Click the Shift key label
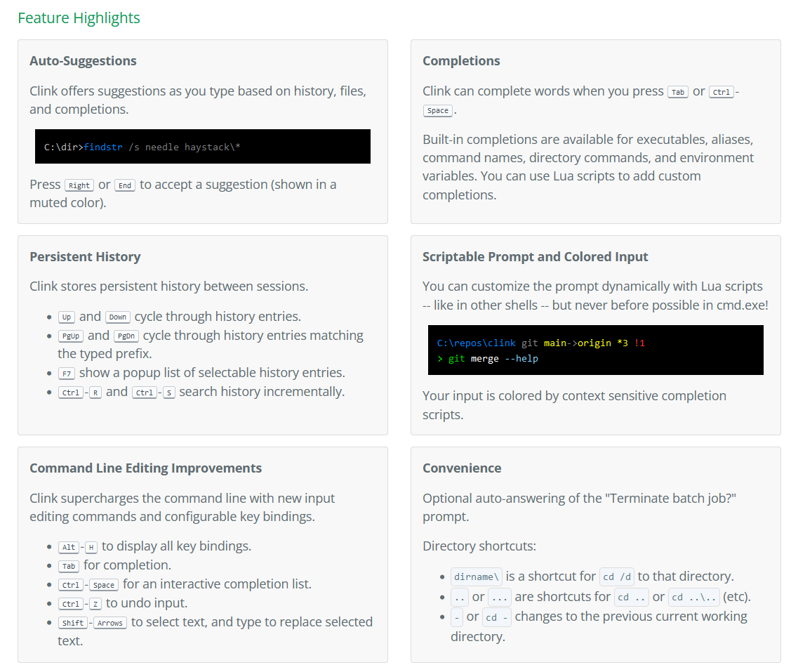Image resolution: width=791 pixels, height=672 pixels. pos(73,623)
